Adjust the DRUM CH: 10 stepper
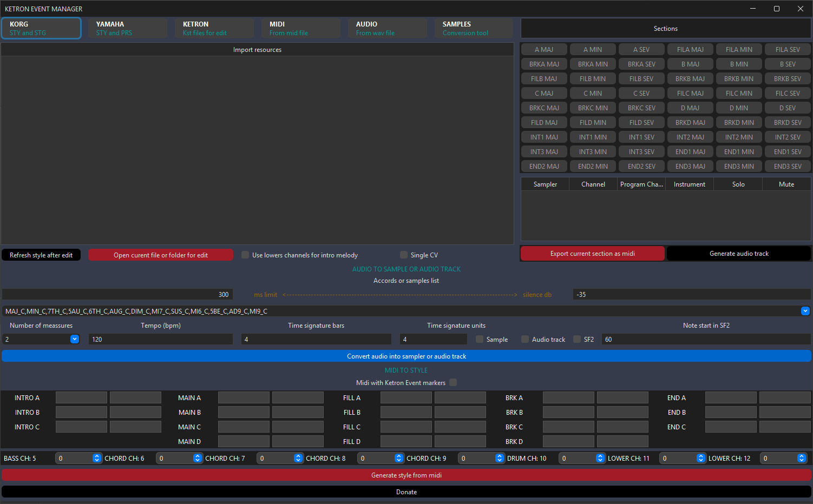The height and width of the screenshot is (504, 813). (600, 458)
